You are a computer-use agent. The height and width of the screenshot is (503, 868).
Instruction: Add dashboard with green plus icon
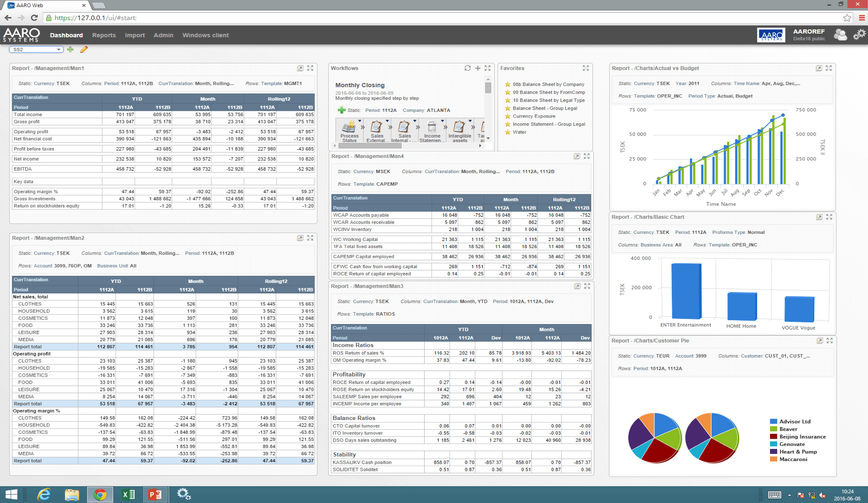[70, 50]
